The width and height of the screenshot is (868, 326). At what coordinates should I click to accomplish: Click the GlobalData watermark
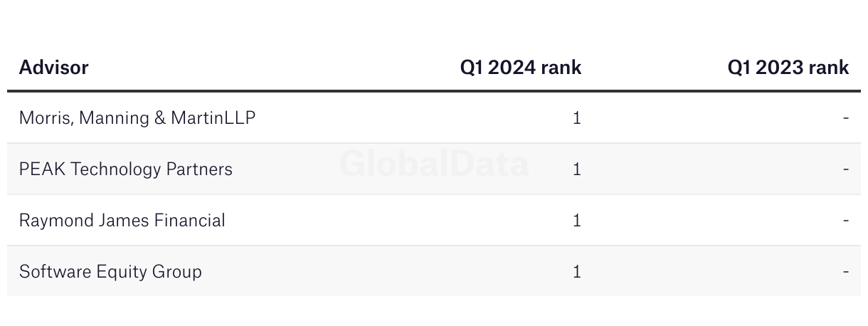434,164
